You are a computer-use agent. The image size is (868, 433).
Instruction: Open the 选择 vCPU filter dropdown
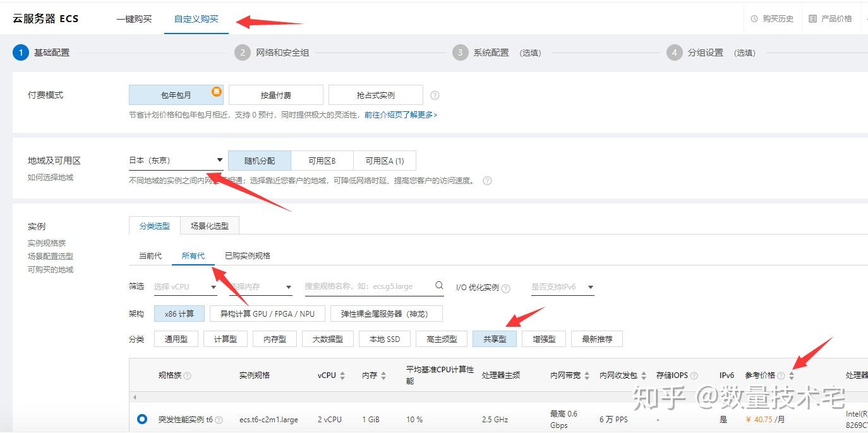[186, 287]
